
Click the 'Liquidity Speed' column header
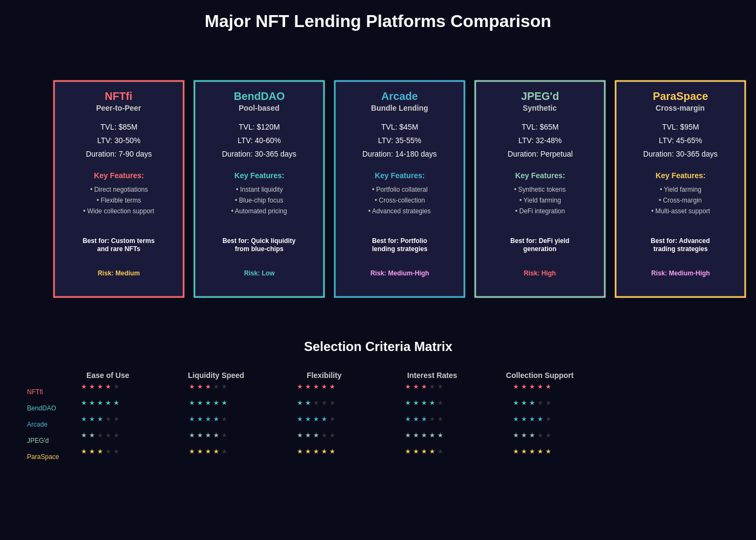(216, 375)
